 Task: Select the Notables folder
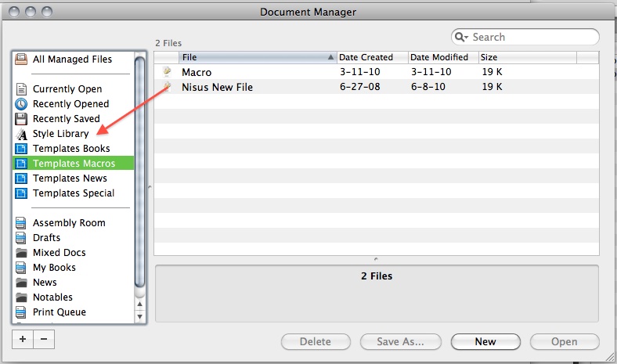73,297
